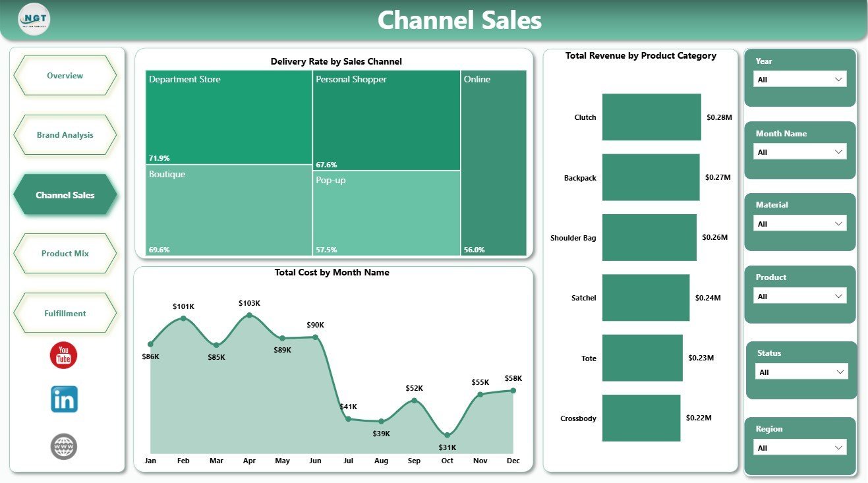Click the $0.28M revenue value
This screenshot has width=868, height=483.
(x=719, y=117)
